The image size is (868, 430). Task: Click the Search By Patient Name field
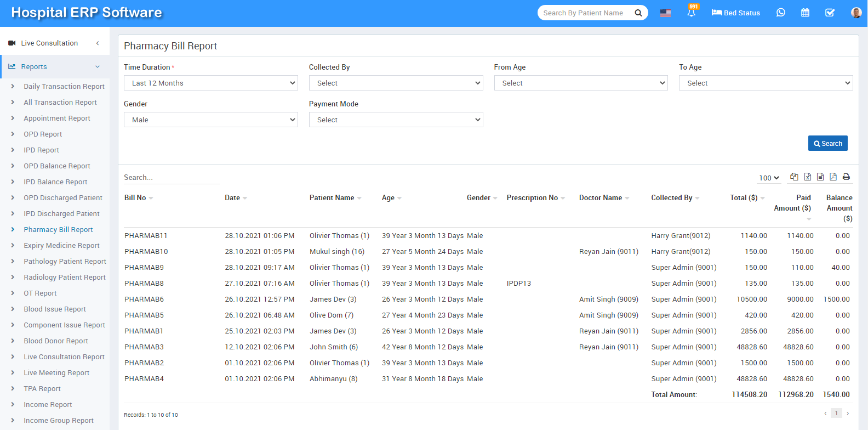pos(585,13)
